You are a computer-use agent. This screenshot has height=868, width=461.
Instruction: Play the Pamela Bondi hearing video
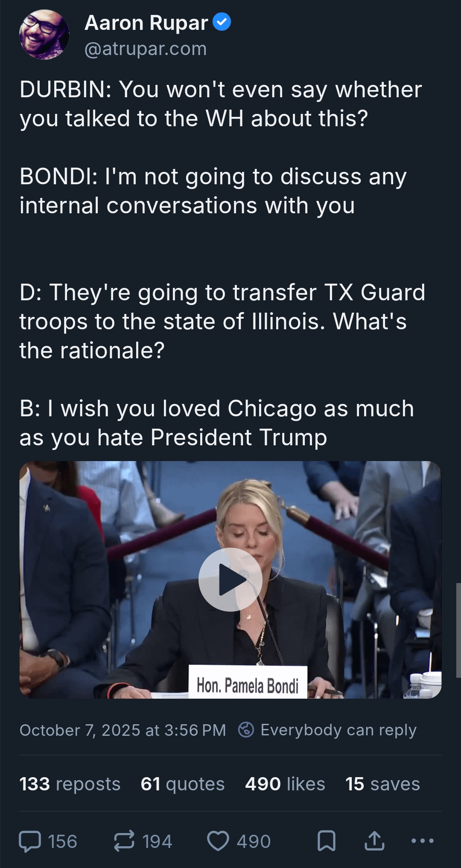point(230,579)
